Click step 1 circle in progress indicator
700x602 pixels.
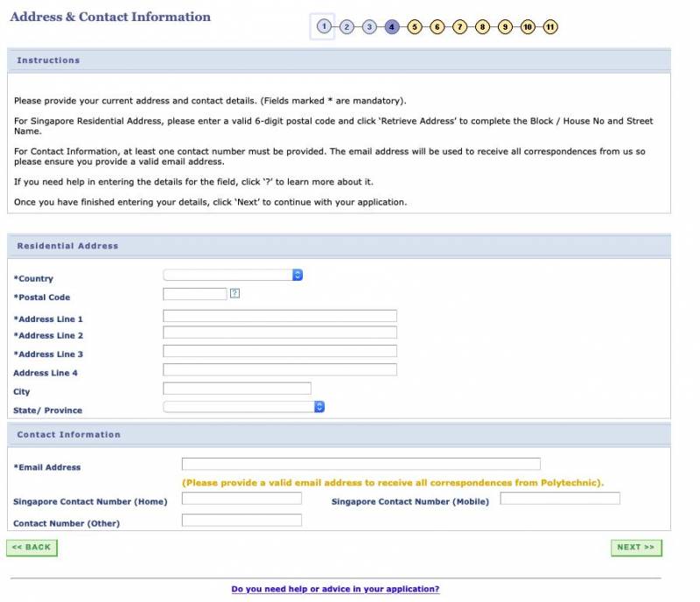[x=324, y=26]
